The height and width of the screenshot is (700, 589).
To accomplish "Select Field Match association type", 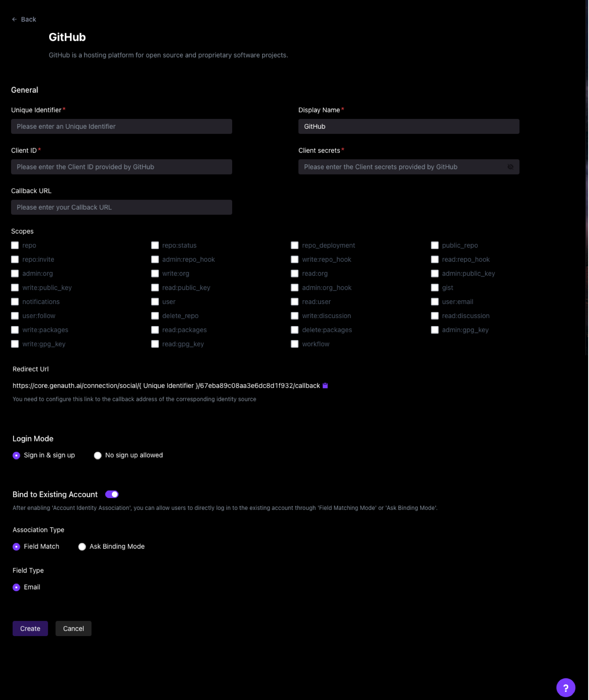I will tap(17, 547).
